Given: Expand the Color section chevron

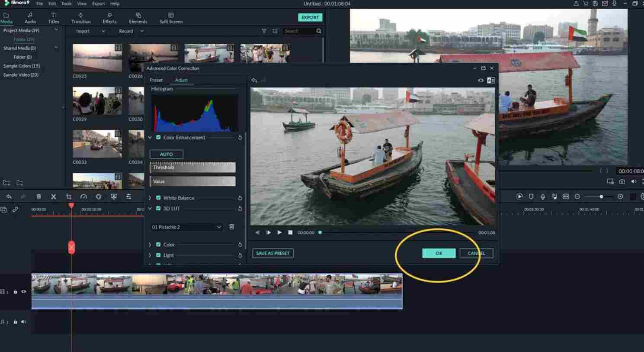Looking at the screenshot, I should pyautogui.click(x=150, y=245).
